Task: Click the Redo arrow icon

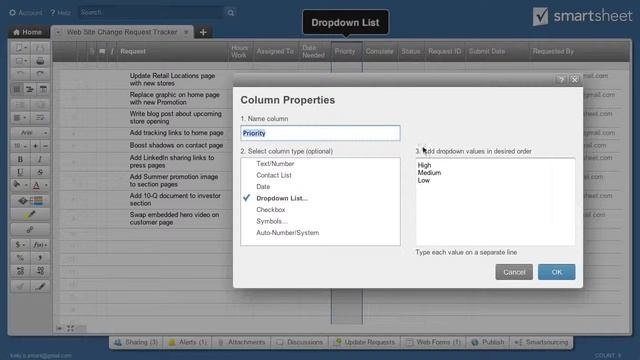Action: click(x=40, y=74)
